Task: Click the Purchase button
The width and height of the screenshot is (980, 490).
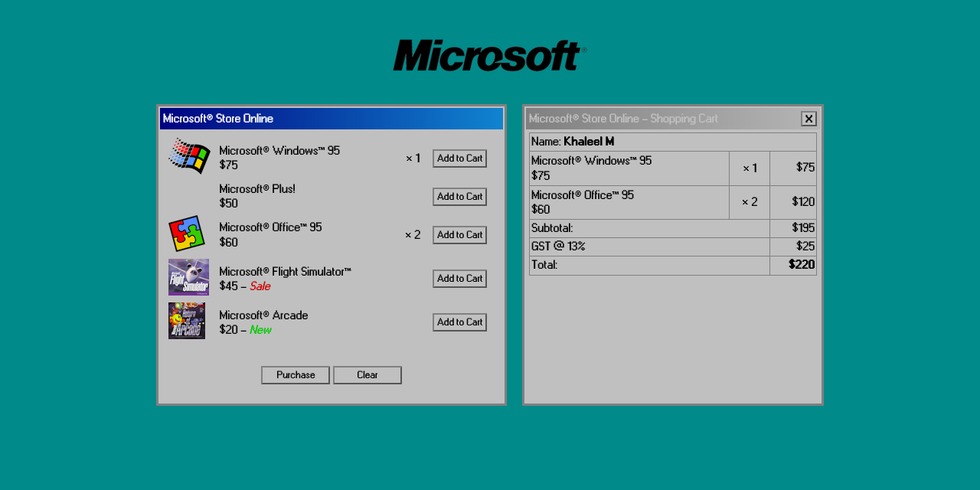Action: (295, 374)
